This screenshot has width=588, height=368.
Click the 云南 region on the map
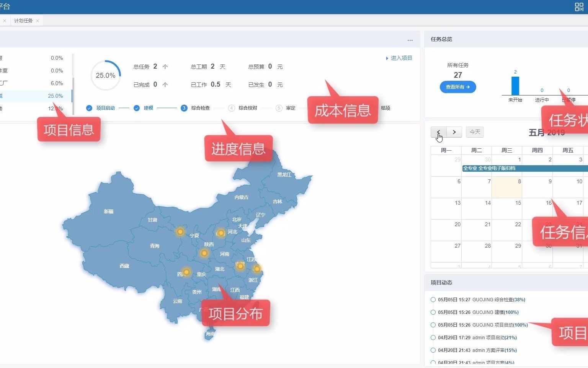(178, 301)
